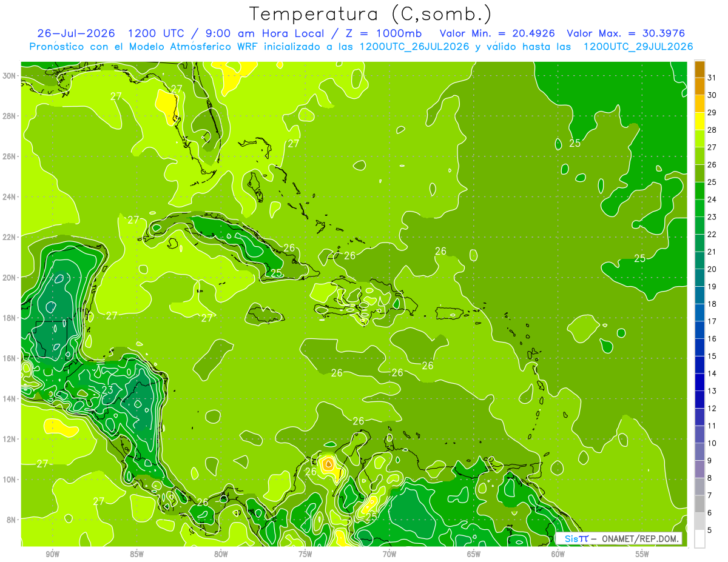Click the '22N' latitude label
This screenshot has height=562, width=728.
click(x=10, y=236)
